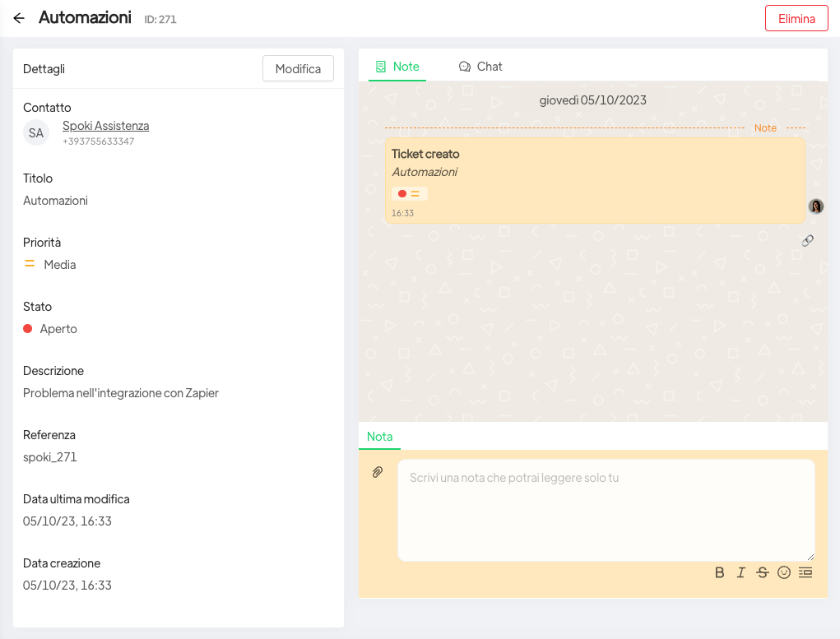
Task: Click the Media priority icon
Action: (x=30, y=265)
